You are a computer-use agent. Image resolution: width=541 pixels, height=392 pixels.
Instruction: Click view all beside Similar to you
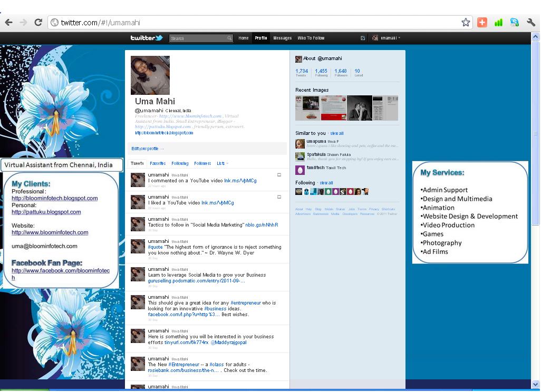[x=336, y=133]
